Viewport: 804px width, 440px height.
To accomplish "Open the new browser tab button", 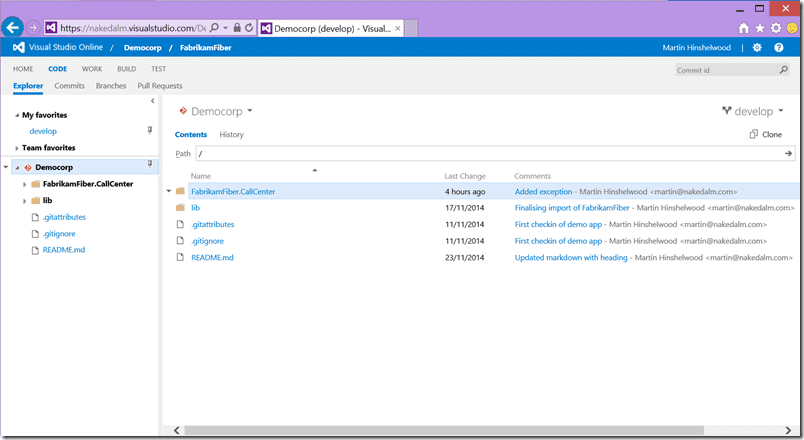I will click(411, 28).
